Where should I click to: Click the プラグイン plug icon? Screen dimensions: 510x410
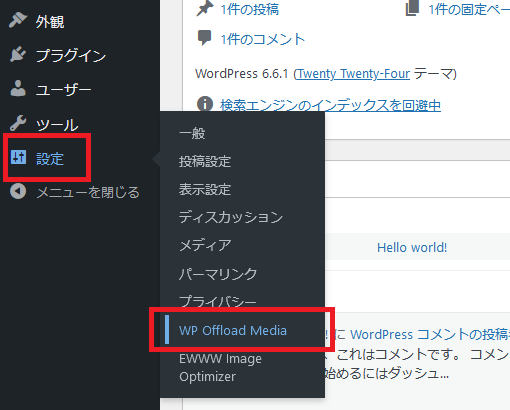pyautogui.click(x=18, y=54)
